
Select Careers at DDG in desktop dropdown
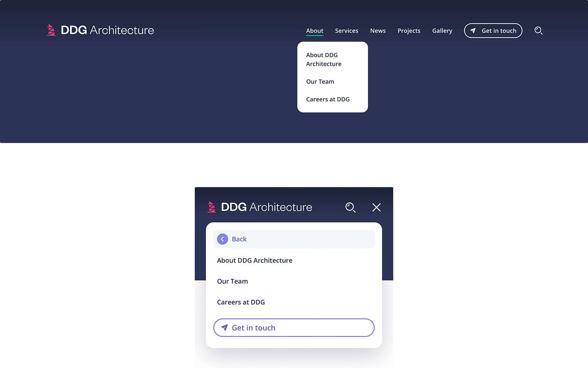328,99
